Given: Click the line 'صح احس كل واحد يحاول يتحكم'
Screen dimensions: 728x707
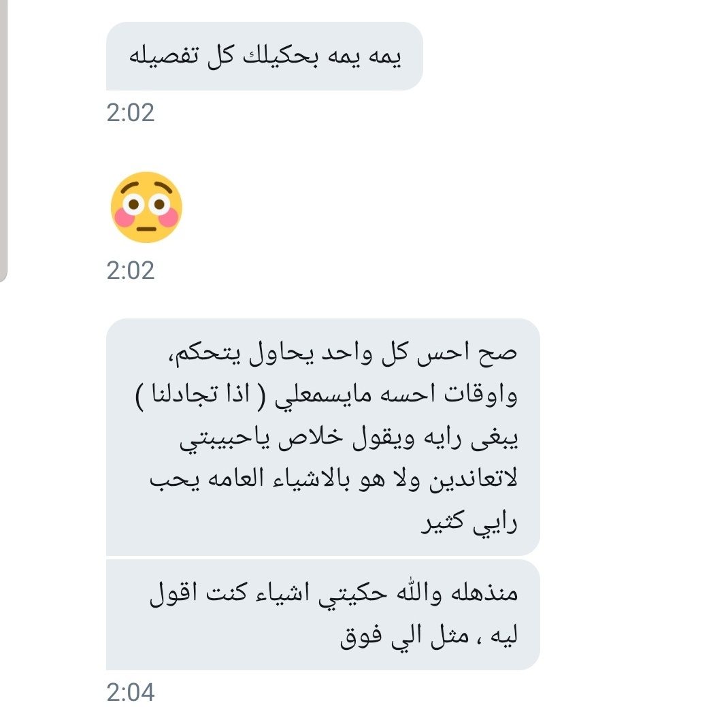Looking at the screenshot, I should [x=343, y=354].
